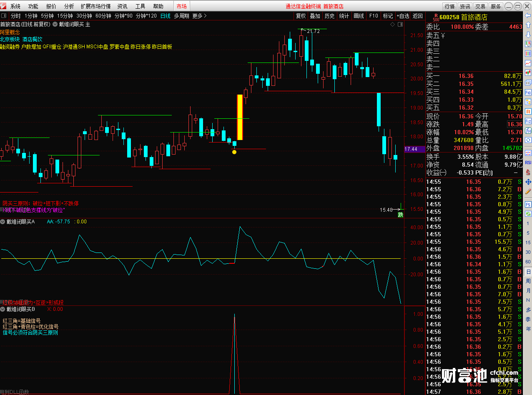
Task: Click the red application logo icon
Action: tap(4, 6)
